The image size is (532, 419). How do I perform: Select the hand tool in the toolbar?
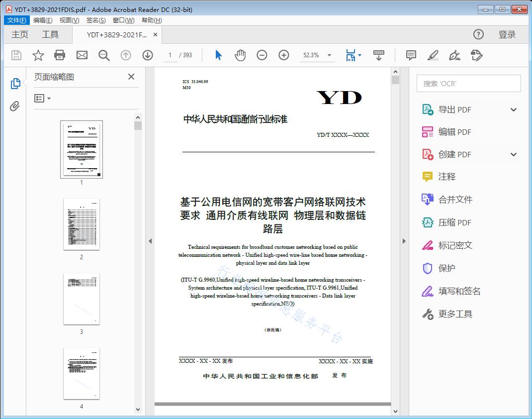240,55
